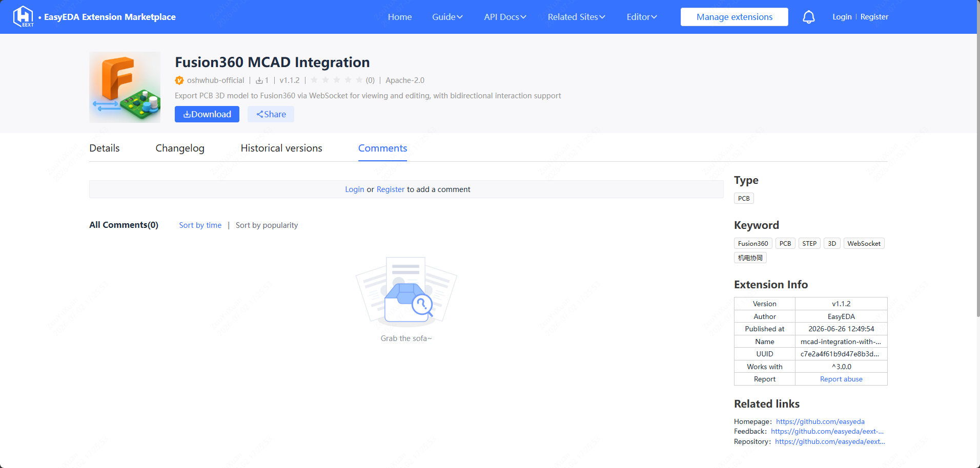980x468 pixels.
Task: Click the All Comments(0) heading
Action: coord(124,225)
